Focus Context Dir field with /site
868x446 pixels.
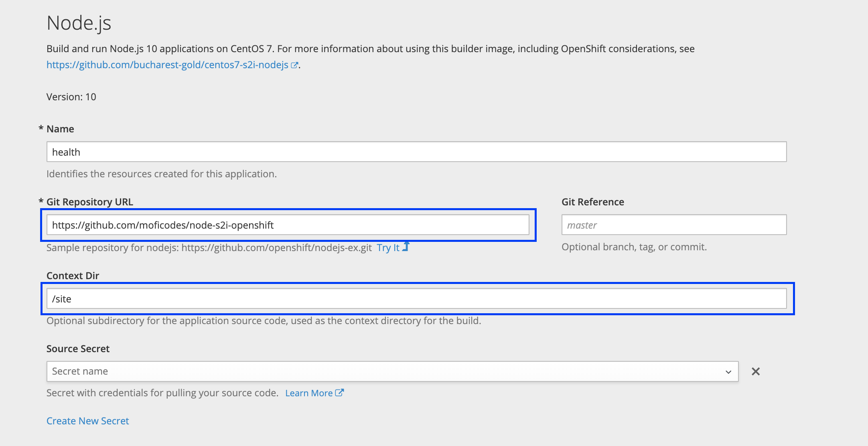point(416,299)
